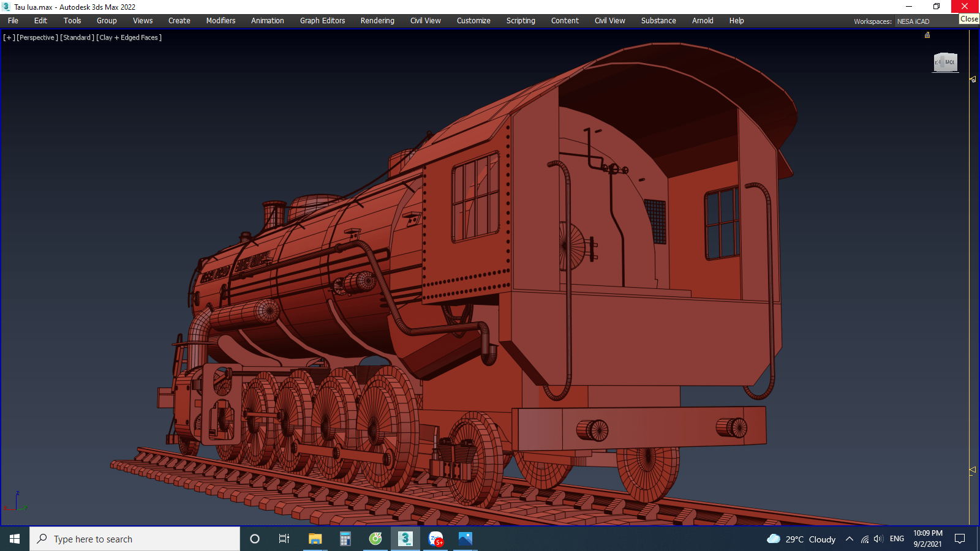Open the Rendering menu
Screen dimensions: 980x551
point(377,21)
